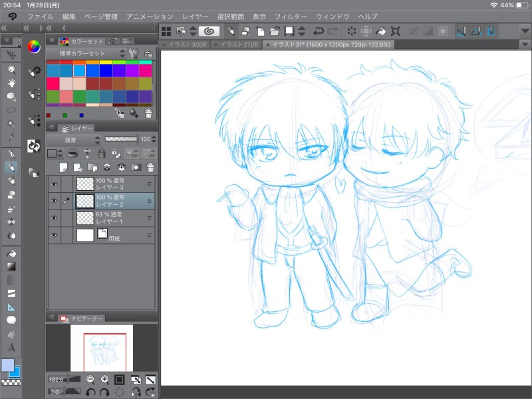
Task: Open the ファイル menu
Action: [x=40, y=17]
